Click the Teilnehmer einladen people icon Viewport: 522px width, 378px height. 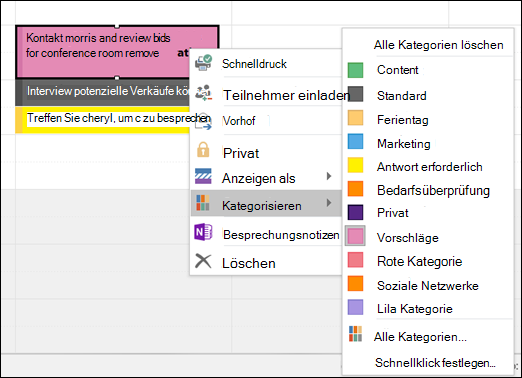pyautogui.click(x=203, y=93)
